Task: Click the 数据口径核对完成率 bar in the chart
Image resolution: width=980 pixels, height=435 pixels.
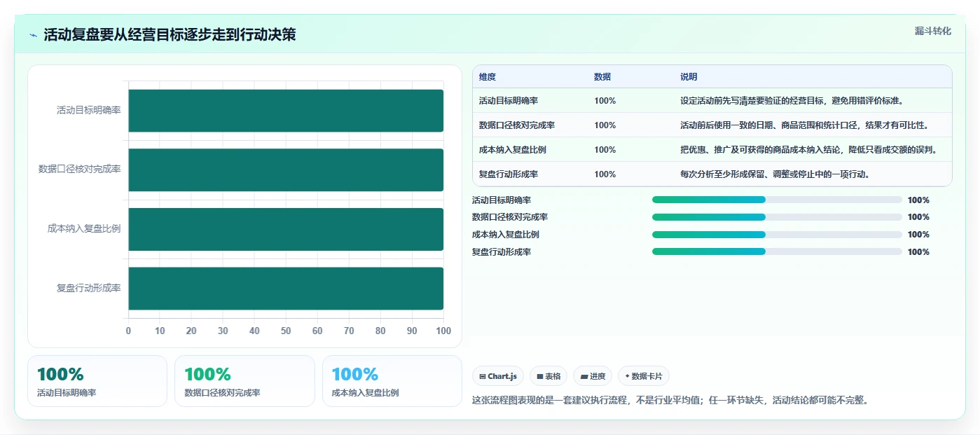Action: [286, 170]
